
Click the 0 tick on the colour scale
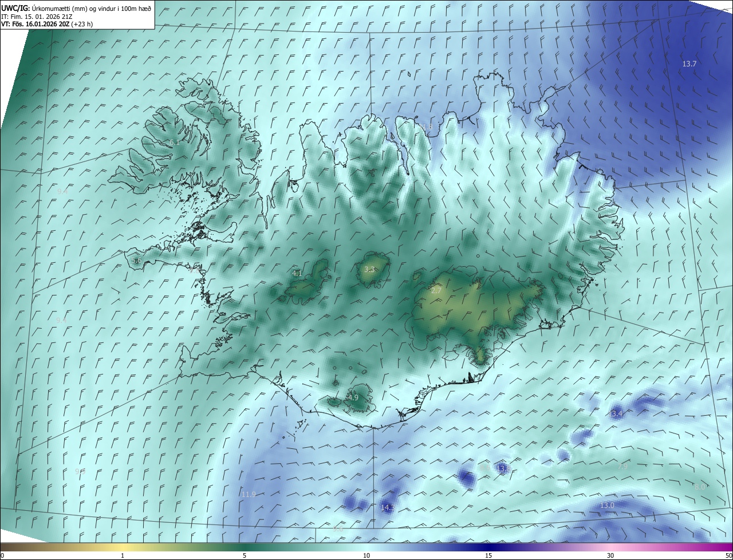pos(2,555)
